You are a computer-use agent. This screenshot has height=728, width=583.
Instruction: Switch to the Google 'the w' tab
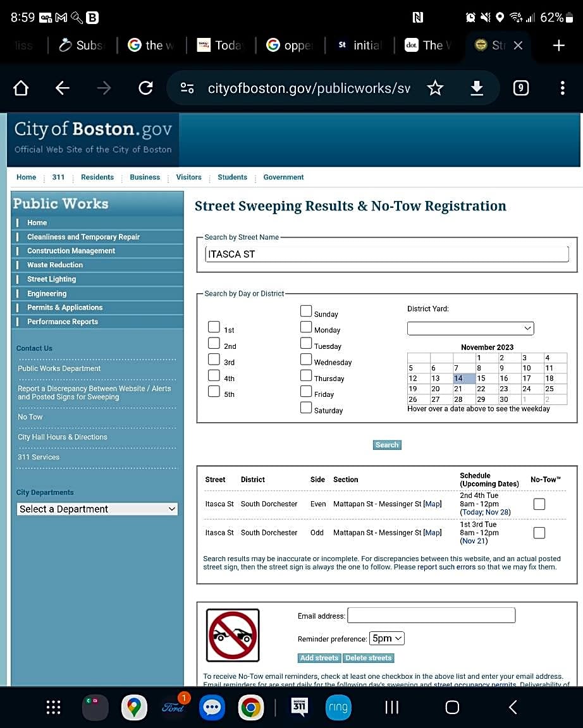point(151,45)
